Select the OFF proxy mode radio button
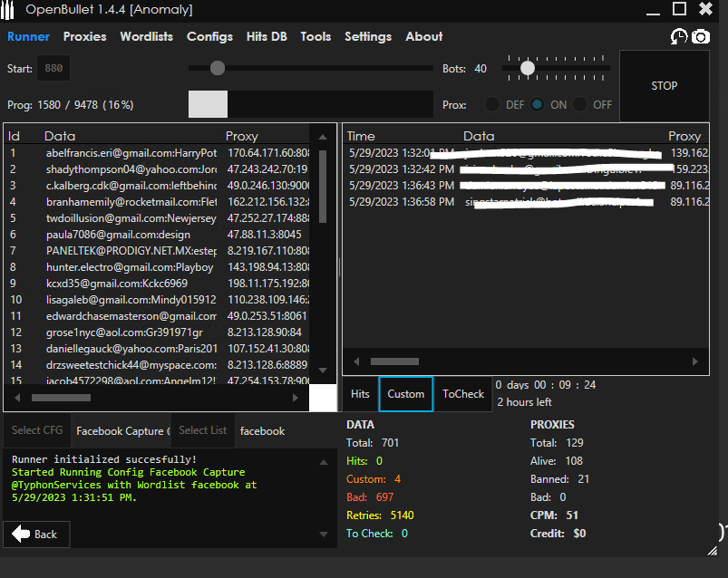728x578 pixels. (580, 104)
